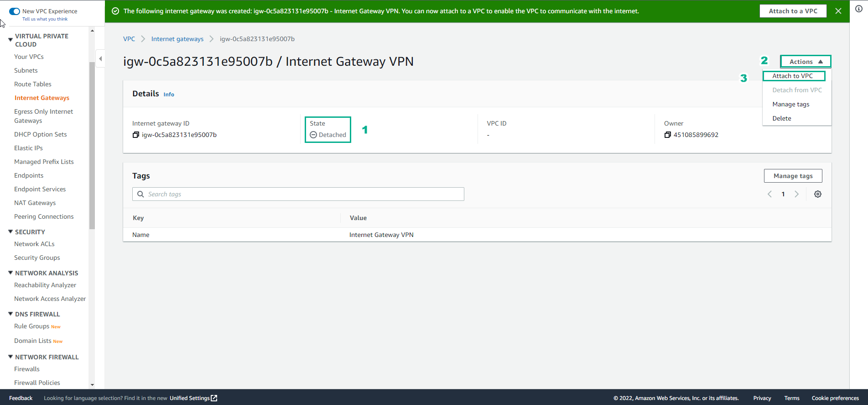Image resolution: width=868 pixels, height=405 pixels.
Task: Go to next tags page
Action: tap(797, 194)
